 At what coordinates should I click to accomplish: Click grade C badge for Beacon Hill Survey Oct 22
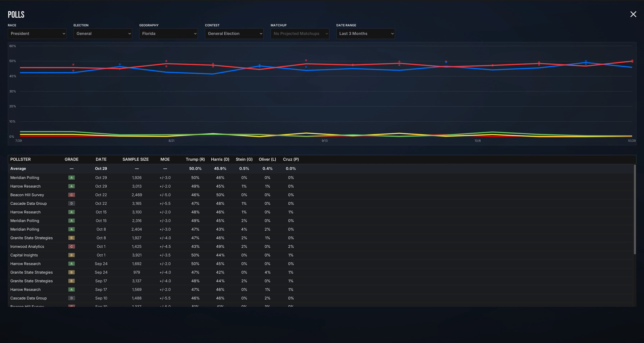71,195
